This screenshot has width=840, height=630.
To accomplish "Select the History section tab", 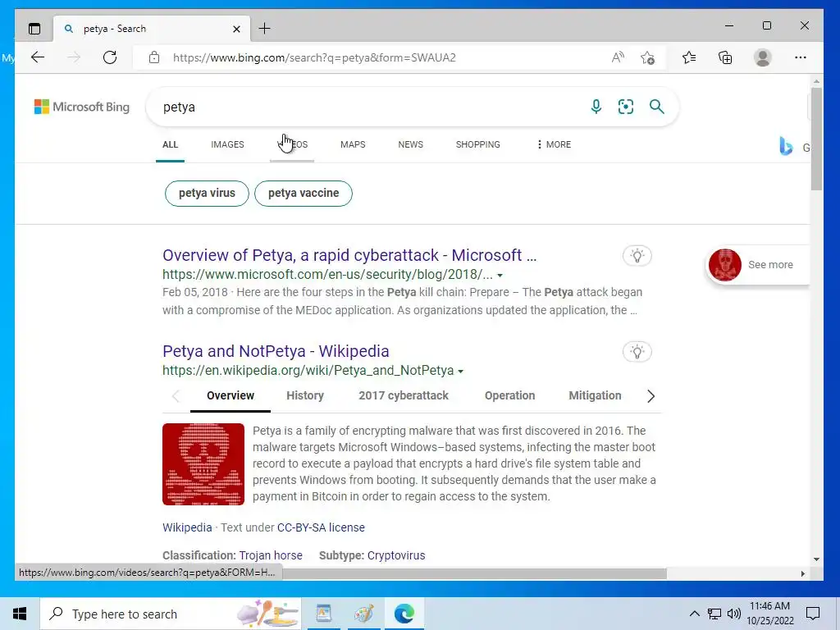I will coord(305,396).
